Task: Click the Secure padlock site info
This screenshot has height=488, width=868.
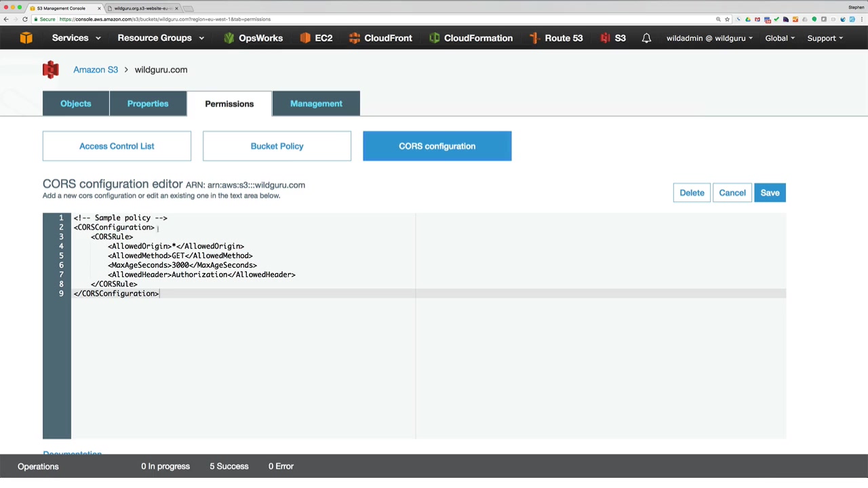Action: pyautogui.click(x=45, y=19)
